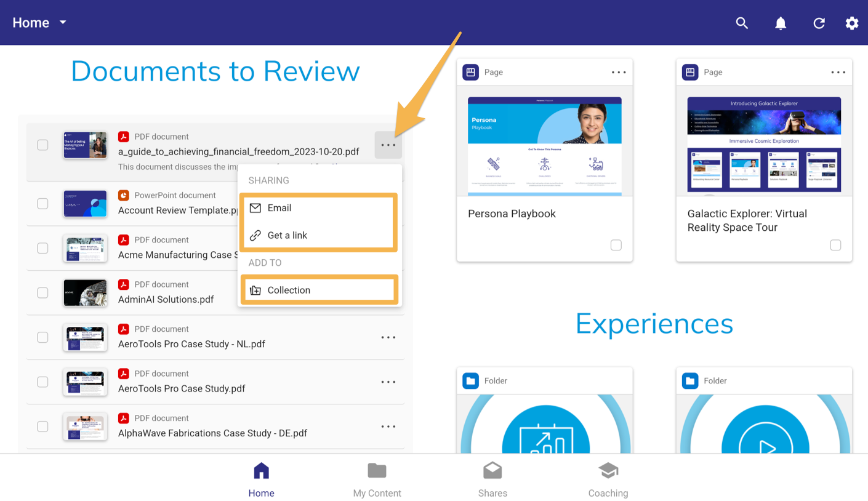868x501 pixels.
Task: Go to My Content folder tab
Action: pos(377,480)
